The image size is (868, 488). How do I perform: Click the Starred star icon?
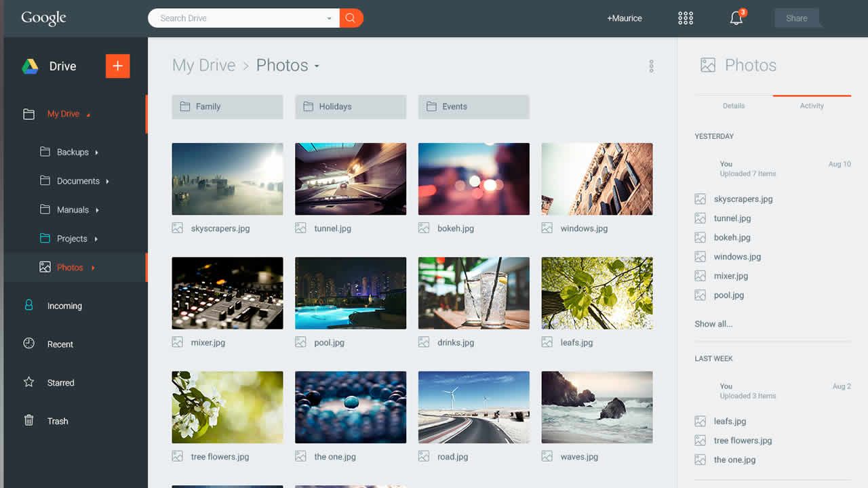pos(28,382)
